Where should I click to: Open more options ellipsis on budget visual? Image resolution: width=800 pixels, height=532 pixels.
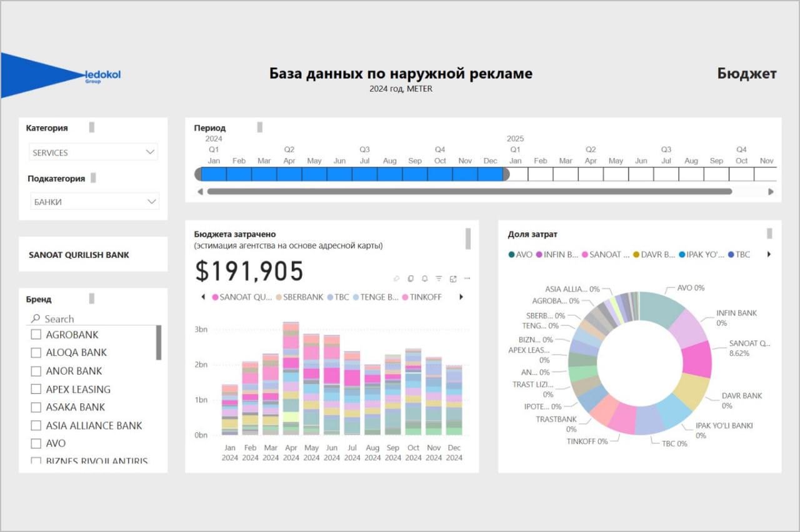pos(467,278)
